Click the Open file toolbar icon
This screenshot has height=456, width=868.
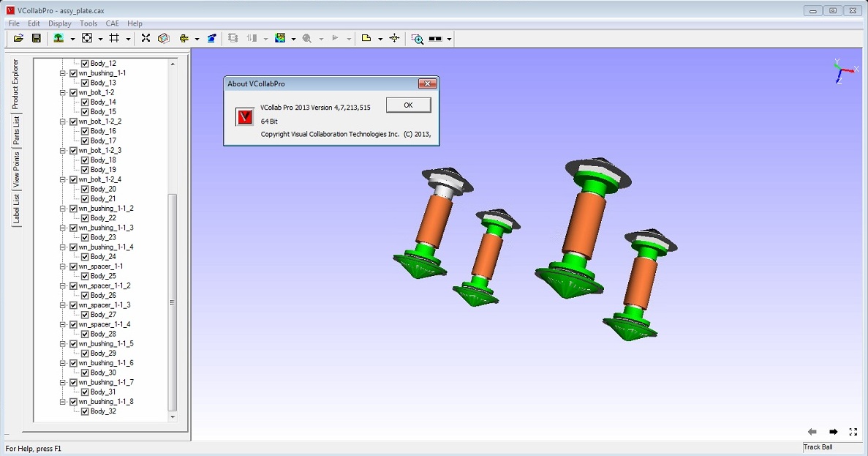click(x=18, y=38)
